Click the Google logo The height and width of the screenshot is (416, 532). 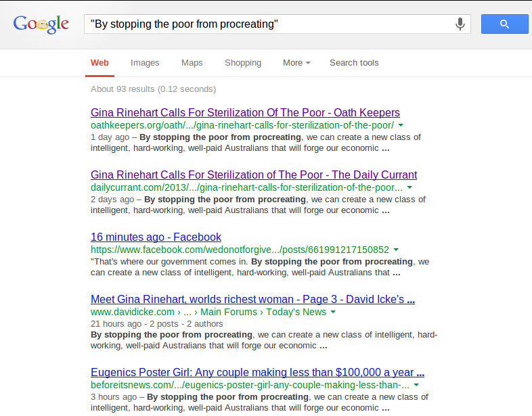(x=41, y=24)
